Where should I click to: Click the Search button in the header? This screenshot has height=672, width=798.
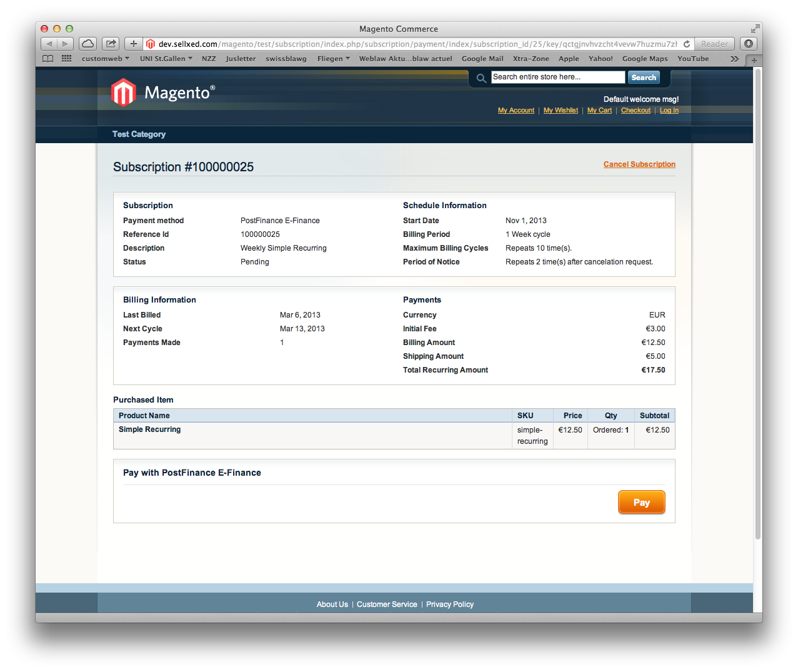tap(644, 78)
